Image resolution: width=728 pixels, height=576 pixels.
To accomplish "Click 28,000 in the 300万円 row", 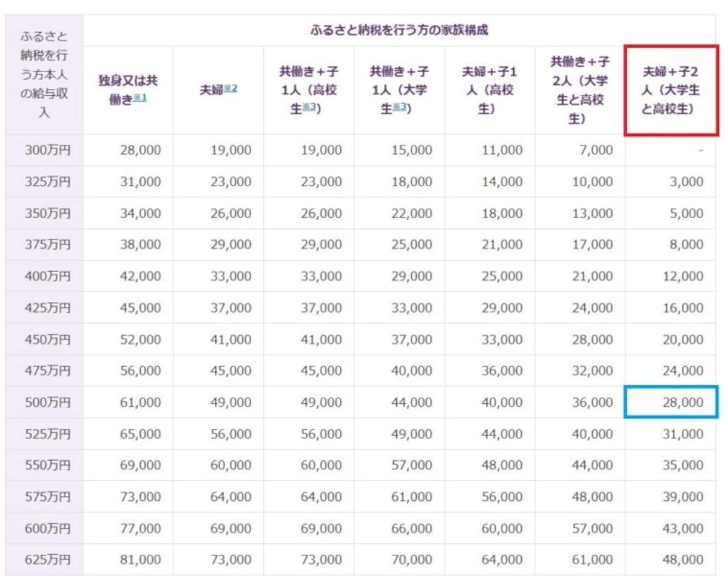I will [141, 150].
